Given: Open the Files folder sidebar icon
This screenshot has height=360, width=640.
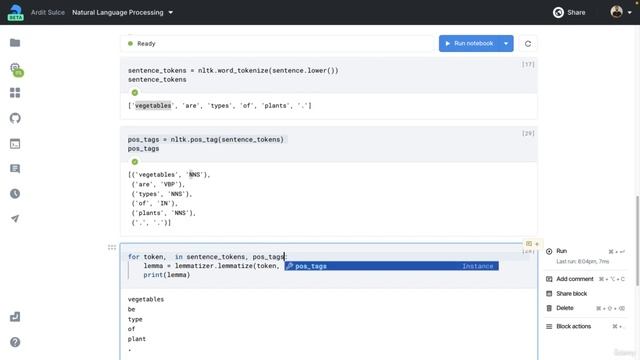Looking at the screenshot, I should pyautogui.click(x=15, y=43).
